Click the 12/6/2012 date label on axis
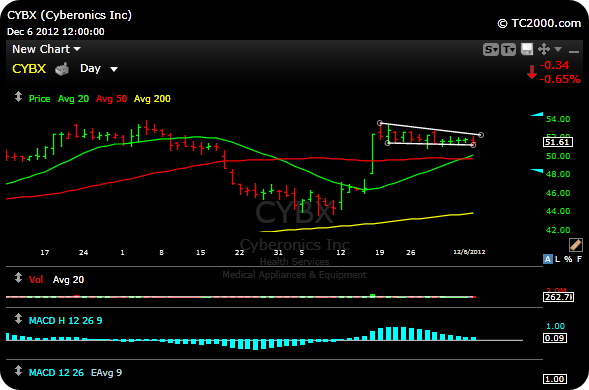The height and width of the screenshot is (390, 589). tap(469, 252)
